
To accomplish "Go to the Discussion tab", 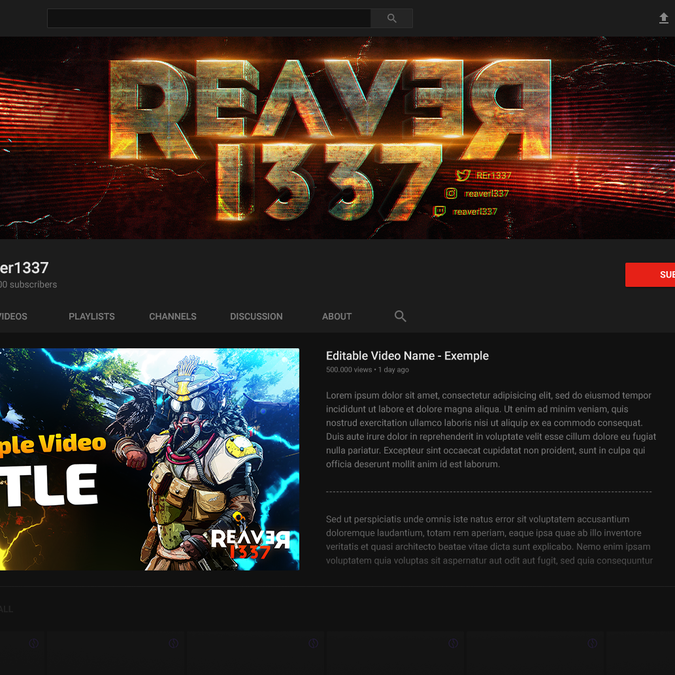I will (x=256, y=316).
